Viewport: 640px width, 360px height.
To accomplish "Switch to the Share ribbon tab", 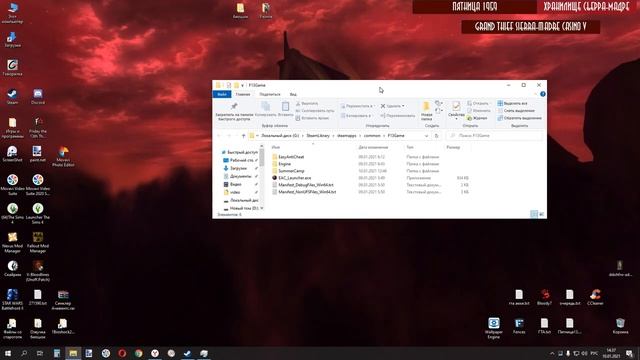I will point(270,94).
